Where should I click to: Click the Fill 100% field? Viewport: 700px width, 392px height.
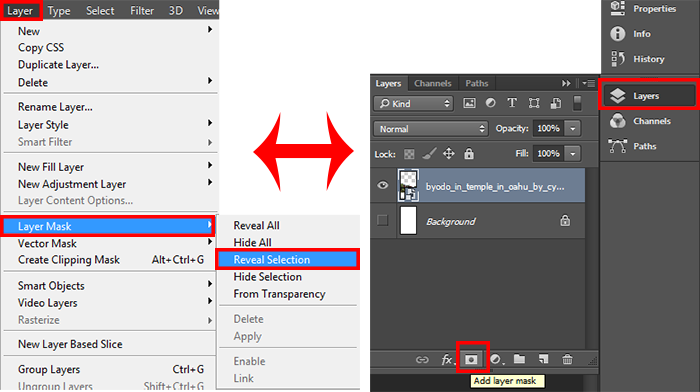pyautogui.click(x=548, y=154)
